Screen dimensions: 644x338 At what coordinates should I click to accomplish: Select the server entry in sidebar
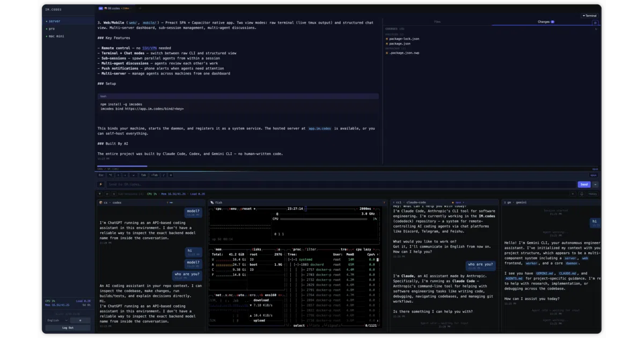click(x=69, y=21)
